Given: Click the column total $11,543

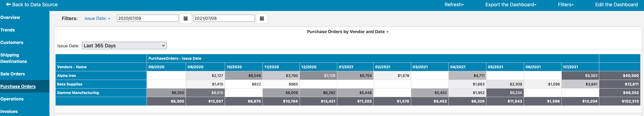Looking at the screenshot, I should click(x=505, y=101).
